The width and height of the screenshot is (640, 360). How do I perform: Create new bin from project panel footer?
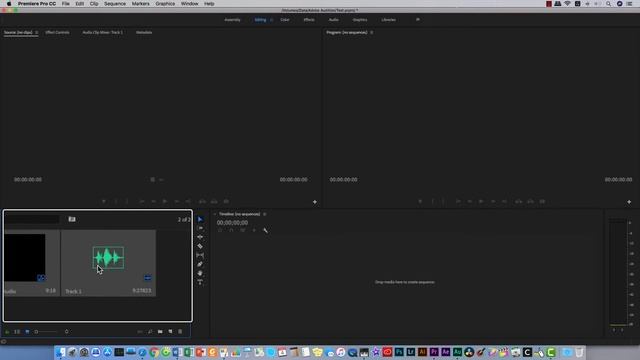[x=160, y=332]
